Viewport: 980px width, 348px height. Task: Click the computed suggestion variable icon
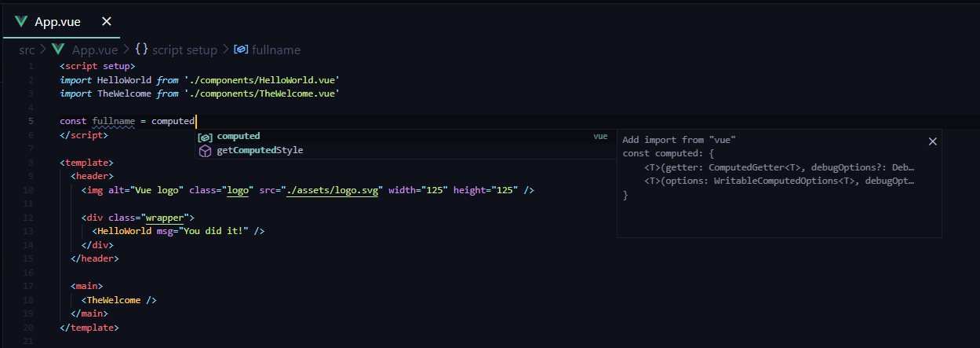tap(205, 137)
